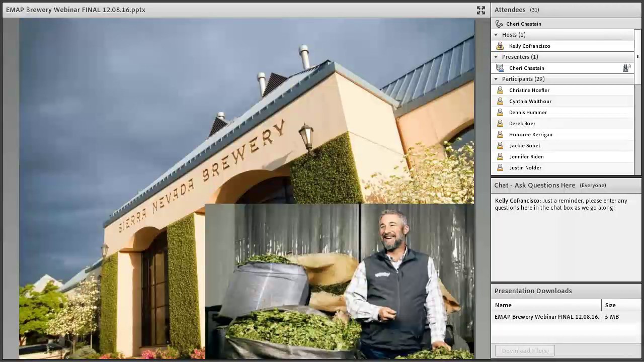Click host icon next to Kelly Cofrancisco
This screenshot has width=644, height=362.
click(x=500, y=46)
